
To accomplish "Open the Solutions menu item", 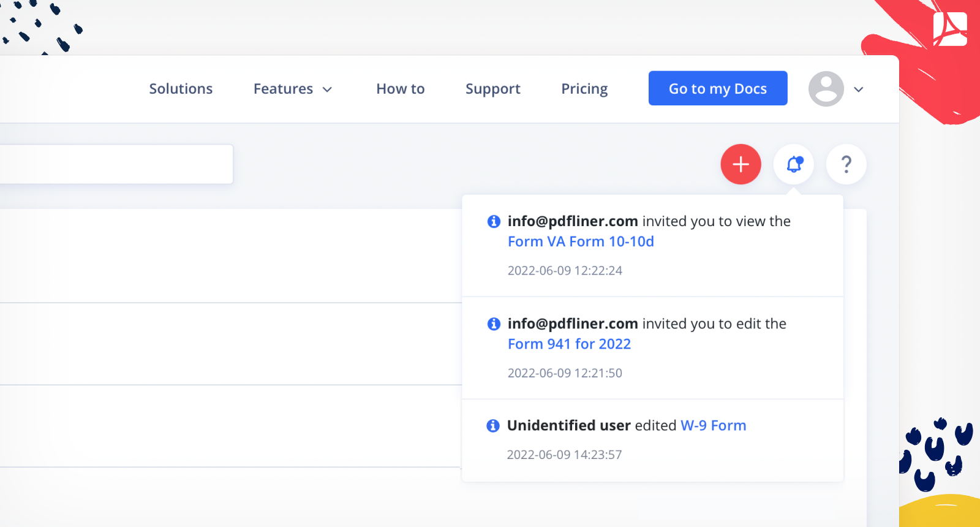I will click(x=181, y=89).
